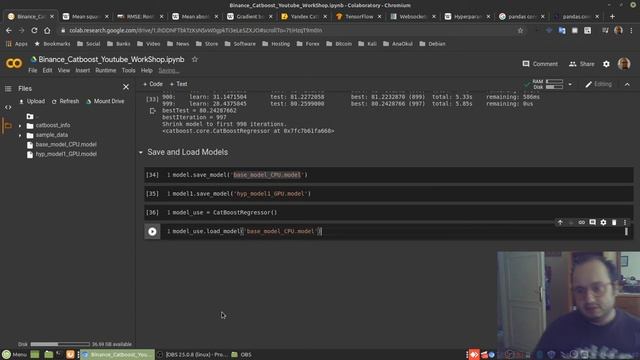The image size is (640, 360).
Task: Click the RAM and Disk usage indicator
Action: point(547,84)
